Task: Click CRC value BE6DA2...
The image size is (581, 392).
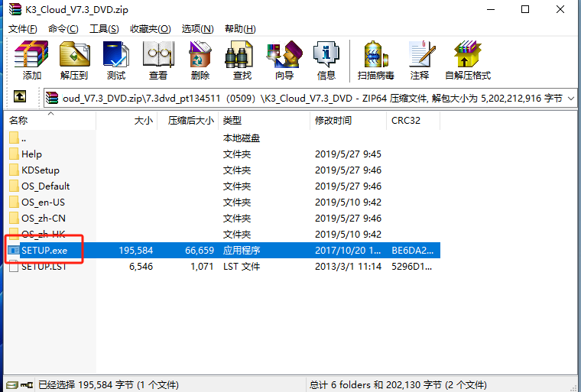Action: pos(412,250)
